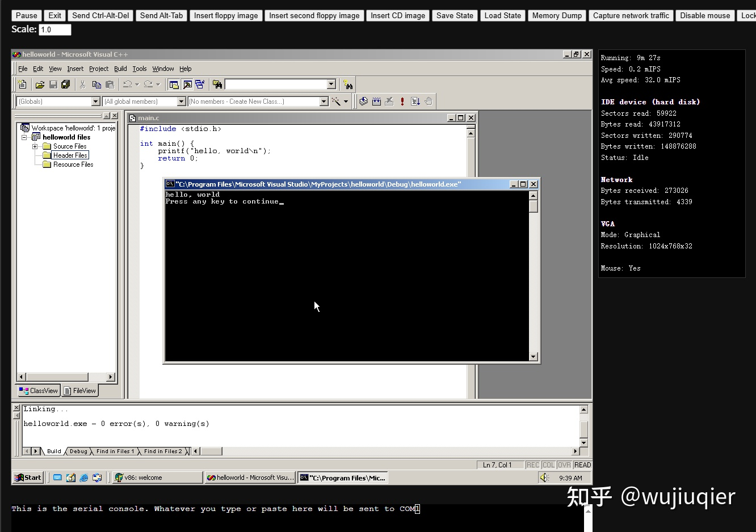Click the Save All icon
The image size is (756, 532).
(66, 85)
